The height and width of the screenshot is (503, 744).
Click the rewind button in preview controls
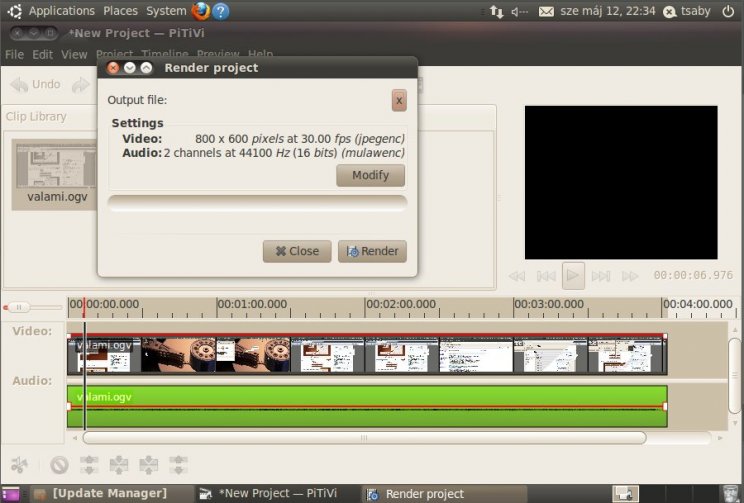[x=517, y=276]
